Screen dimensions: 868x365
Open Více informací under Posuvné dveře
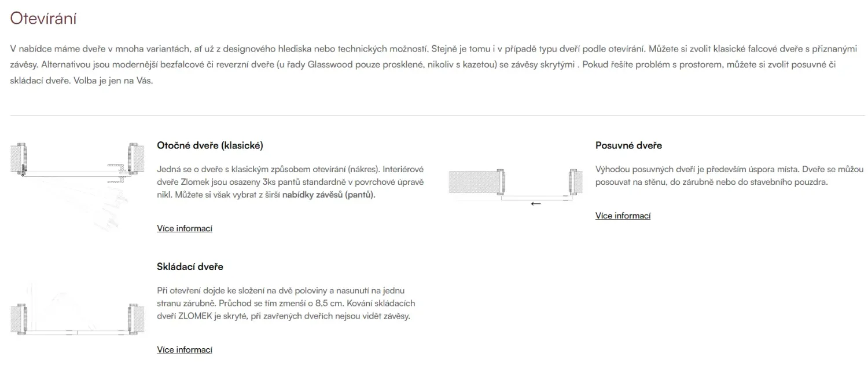(x=623, y=216)
